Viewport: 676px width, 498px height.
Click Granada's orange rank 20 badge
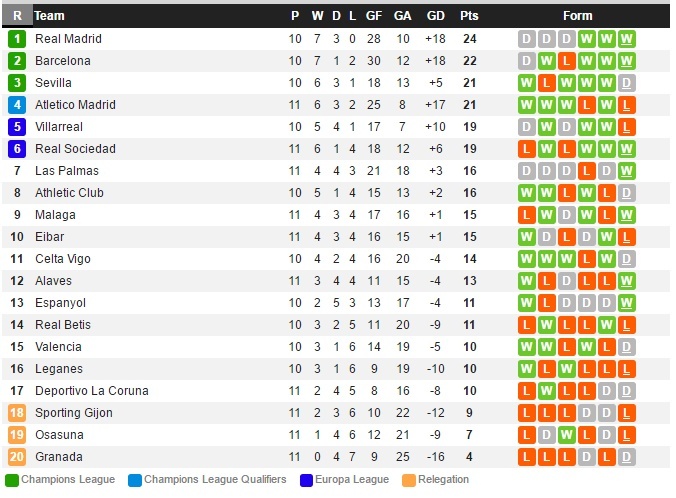click(x=17, y=457)
